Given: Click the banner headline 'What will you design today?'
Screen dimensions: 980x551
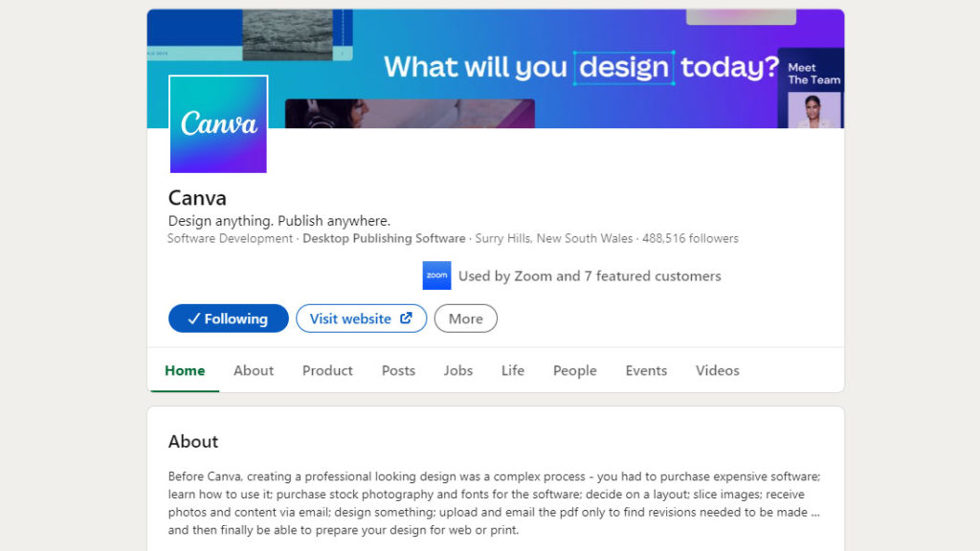Looking at the screenshot, I should tap(582, 67).
